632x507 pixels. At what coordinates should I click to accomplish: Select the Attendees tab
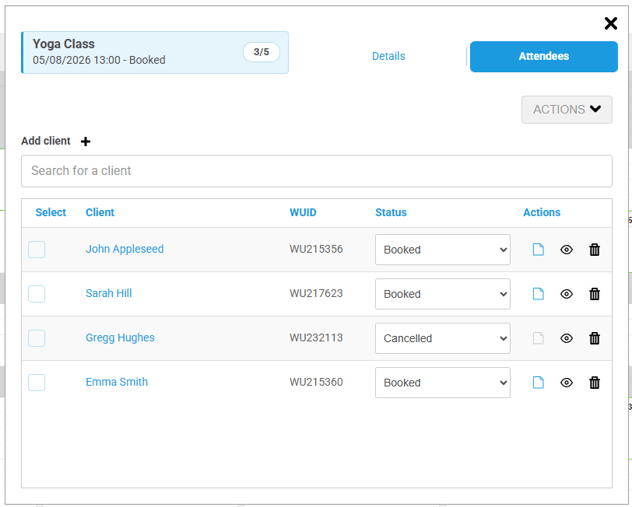(x=544, y=56)
